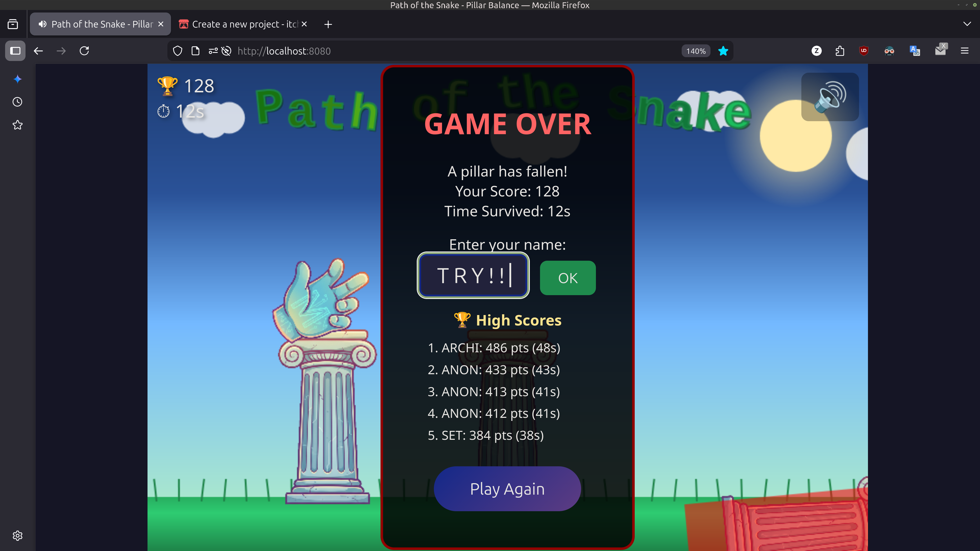
Task: Click the 140% zoom level indicator
Action: coord(695,51)
